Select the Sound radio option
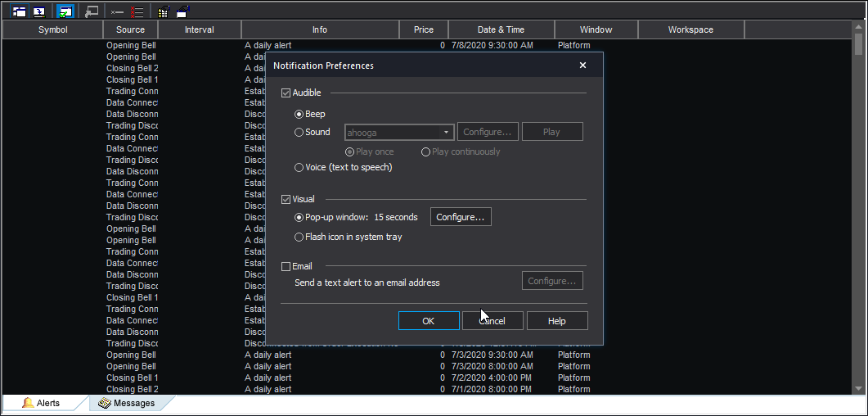868x416 pixels. 299,133
